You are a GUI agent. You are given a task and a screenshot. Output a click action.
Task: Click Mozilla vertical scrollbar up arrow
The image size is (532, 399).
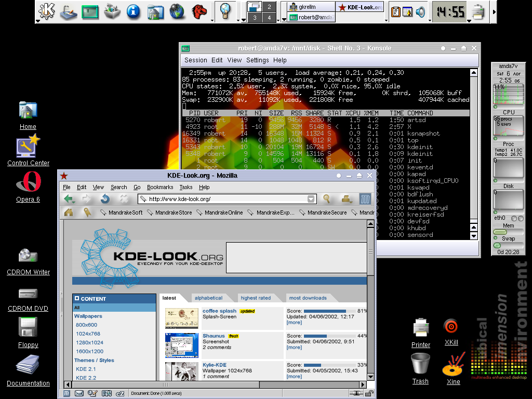pos(370,223)
